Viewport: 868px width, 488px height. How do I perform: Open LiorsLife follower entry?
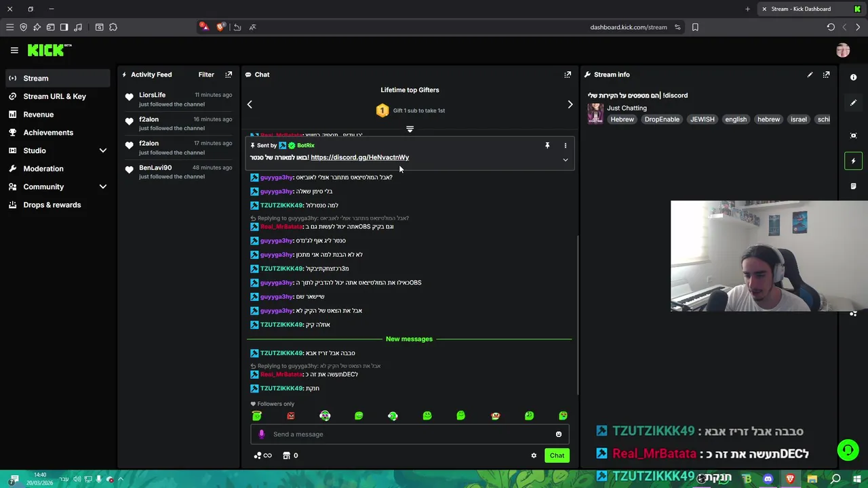[179, 99]
